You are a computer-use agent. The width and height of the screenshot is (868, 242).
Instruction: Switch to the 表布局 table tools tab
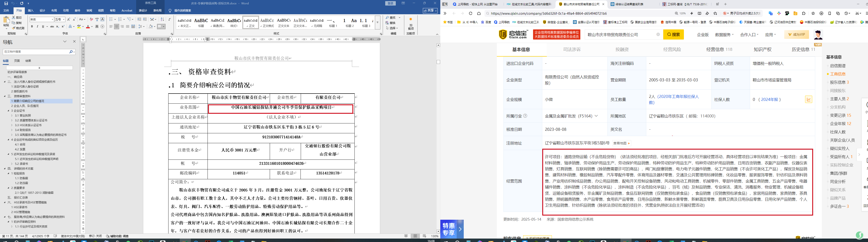157,11
